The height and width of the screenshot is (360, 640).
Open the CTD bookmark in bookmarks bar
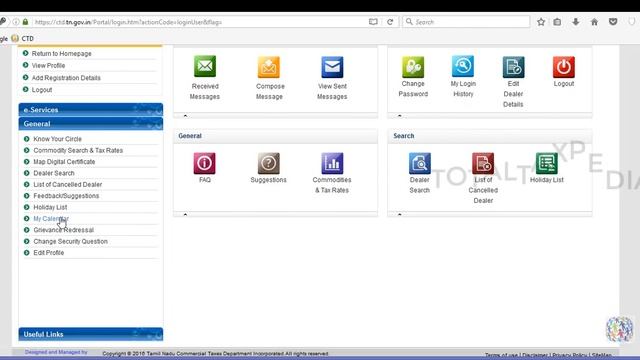23,38
